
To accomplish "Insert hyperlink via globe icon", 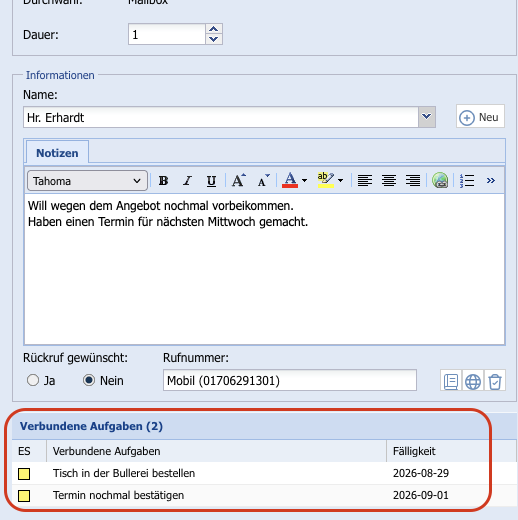I will click(x=440, y=181).
